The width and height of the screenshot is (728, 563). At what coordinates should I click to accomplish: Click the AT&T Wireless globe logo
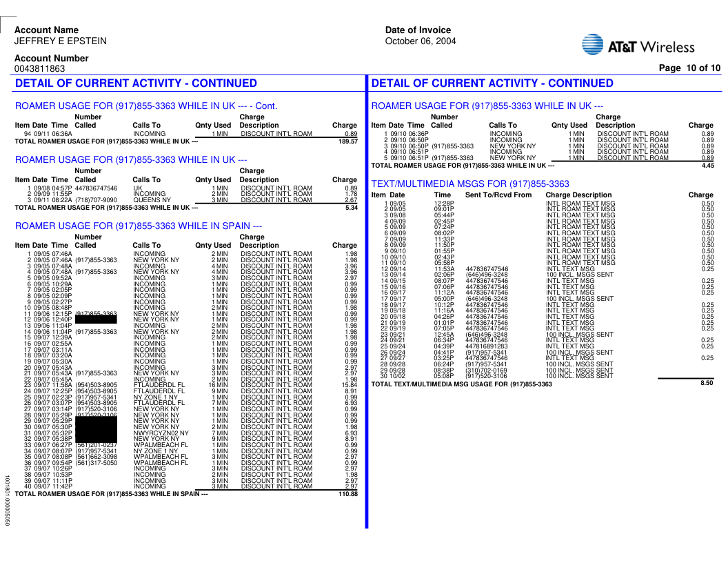(593, 45)
